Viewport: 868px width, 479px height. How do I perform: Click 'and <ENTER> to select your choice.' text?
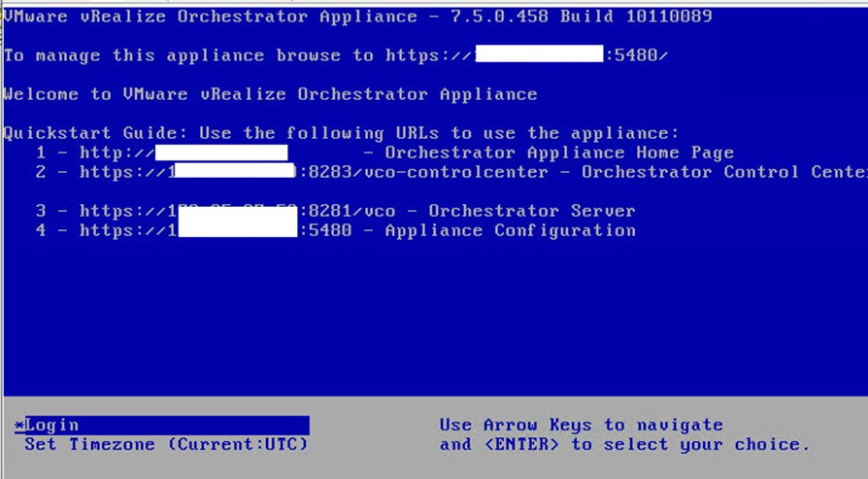(x=624, y=444)
